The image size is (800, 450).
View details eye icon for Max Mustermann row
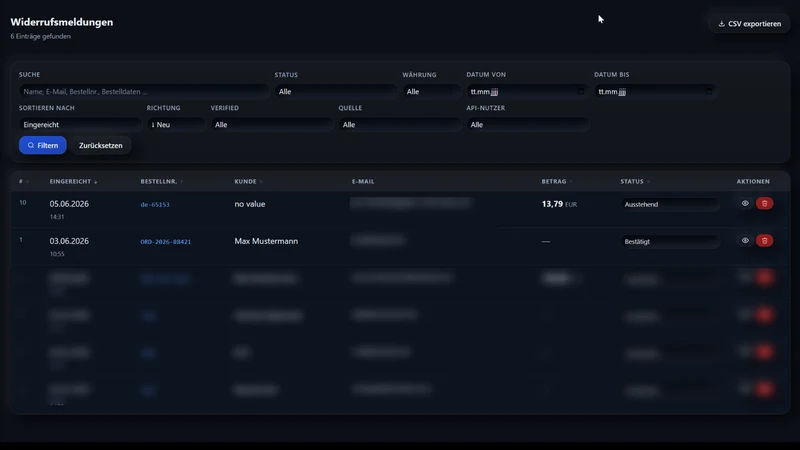(x=745, y=240)
